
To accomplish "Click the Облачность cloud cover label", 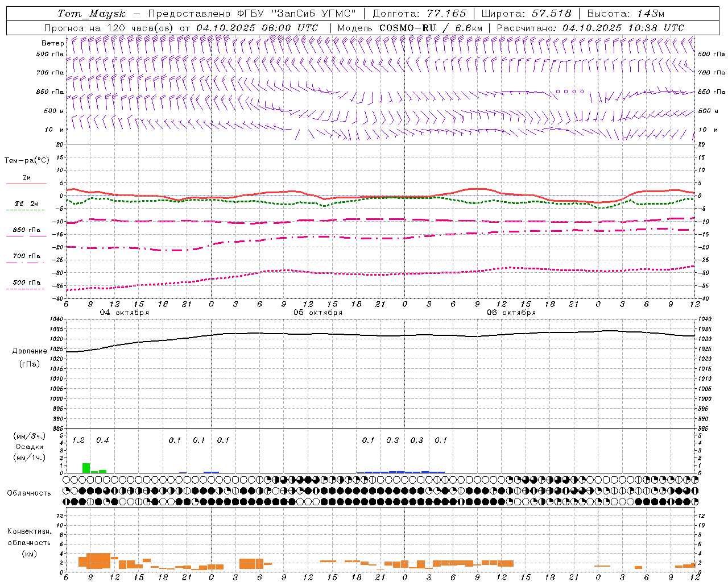I will click(29, 493).
